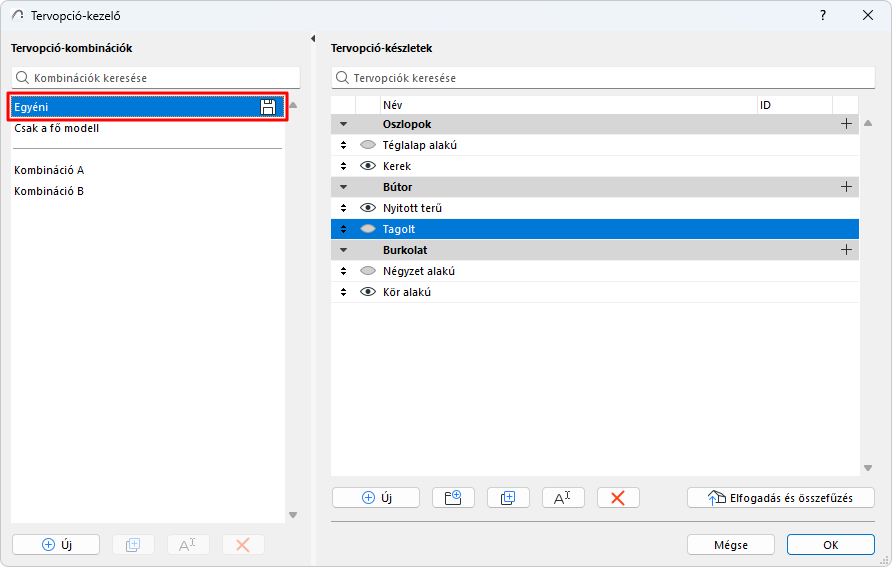This screenshot has width=892, height=567.
Task: Click option sets list scroll down arrow
Action: coord(868,468)
